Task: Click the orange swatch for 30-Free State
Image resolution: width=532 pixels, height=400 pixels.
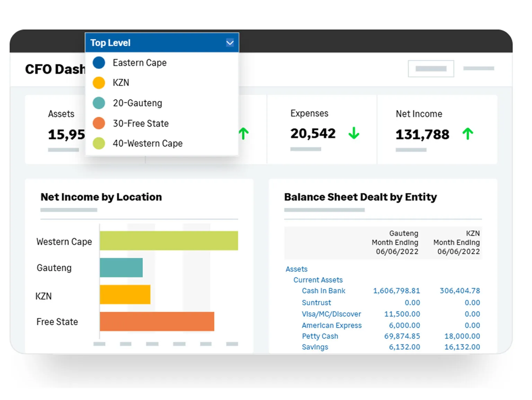Action: point(99,123)
